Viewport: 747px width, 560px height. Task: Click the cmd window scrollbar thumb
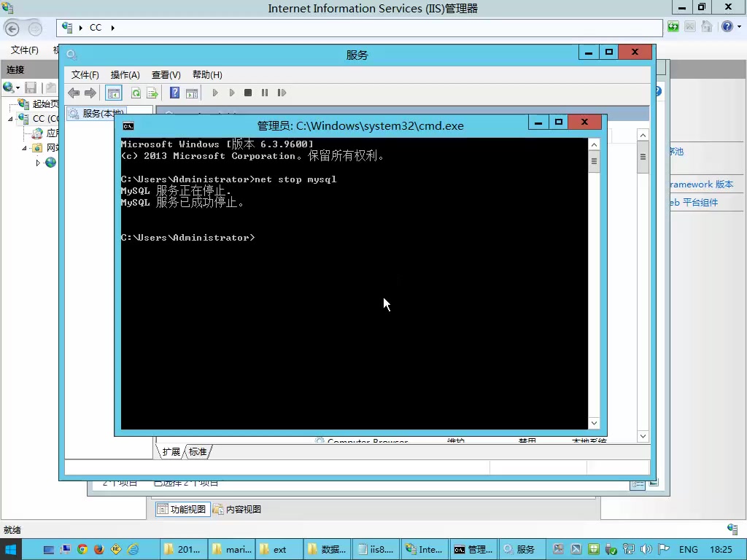click(594, 161)
